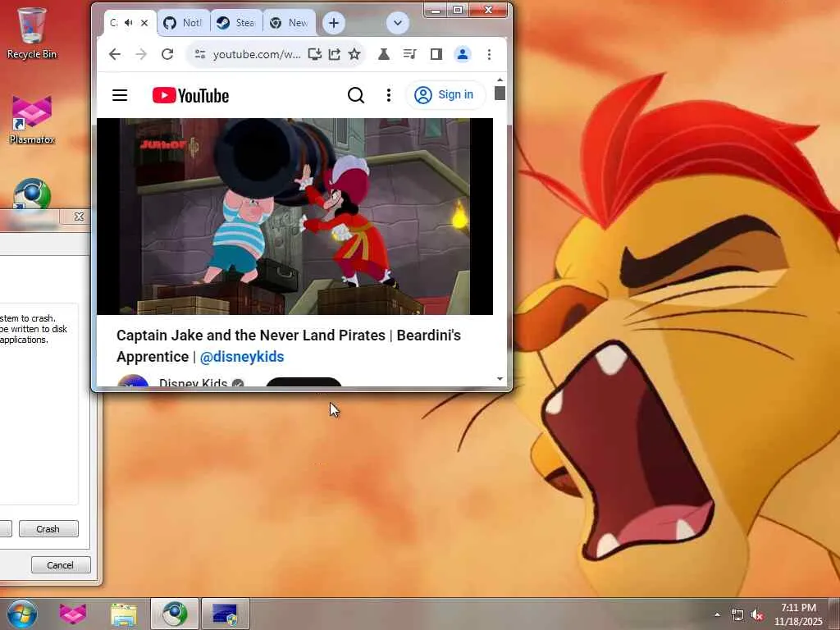Switch to the GitHub notifications tab
The height and width of the screenshot is (630, 840).
point(183,22)
